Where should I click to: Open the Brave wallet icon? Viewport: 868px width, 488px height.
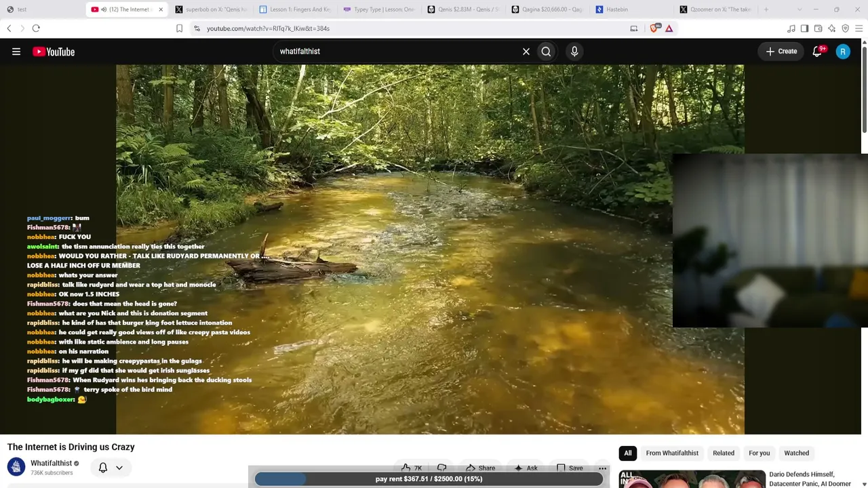pos(818,28)
